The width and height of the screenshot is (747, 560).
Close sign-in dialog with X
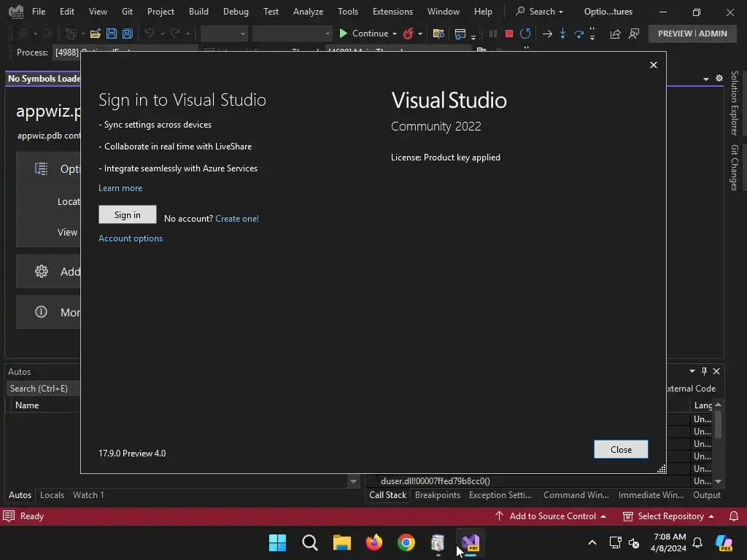pyautogui.click(x=653, y=65)
